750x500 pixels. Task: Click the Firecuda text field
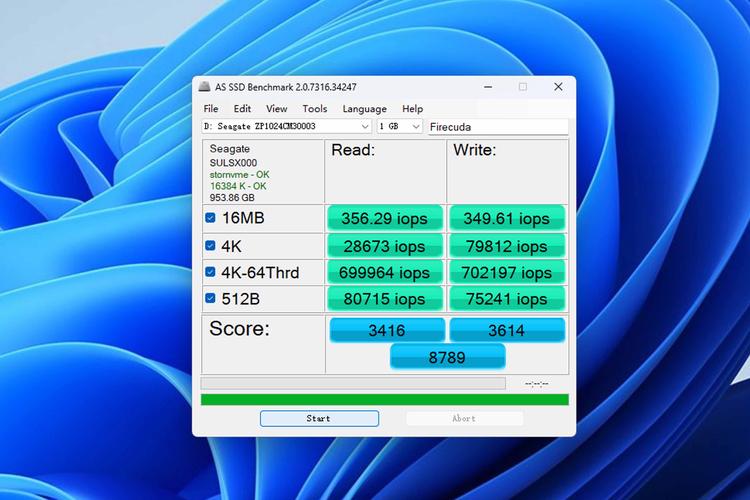[497, 127]
